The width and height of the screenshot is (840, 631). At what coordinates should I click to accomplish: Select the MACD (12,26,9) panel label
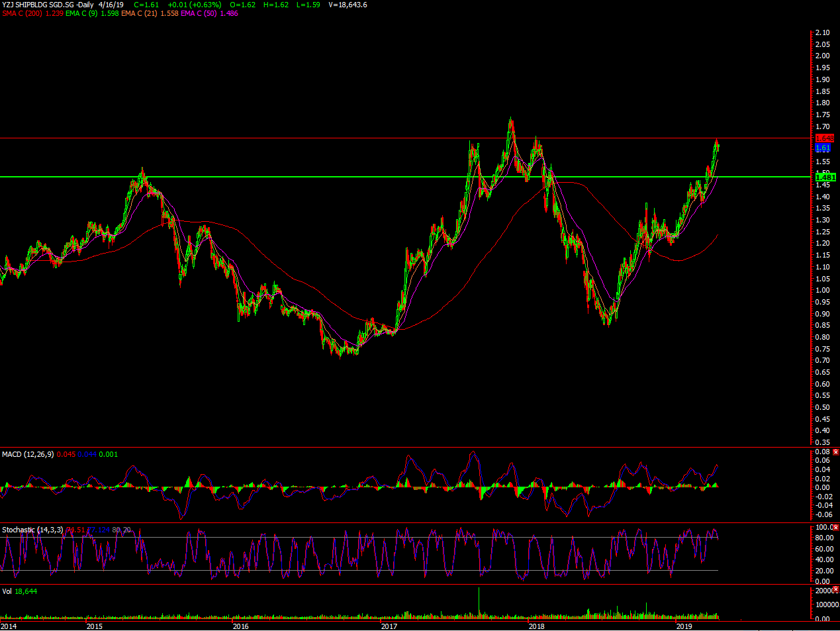(28, 454)
